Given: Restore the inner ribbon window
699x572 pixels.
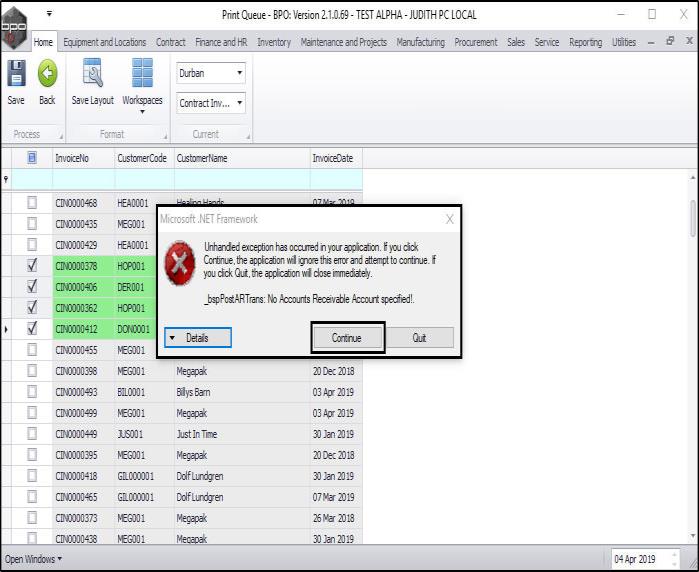Looking at the screenshot, I should click(670, 41).
